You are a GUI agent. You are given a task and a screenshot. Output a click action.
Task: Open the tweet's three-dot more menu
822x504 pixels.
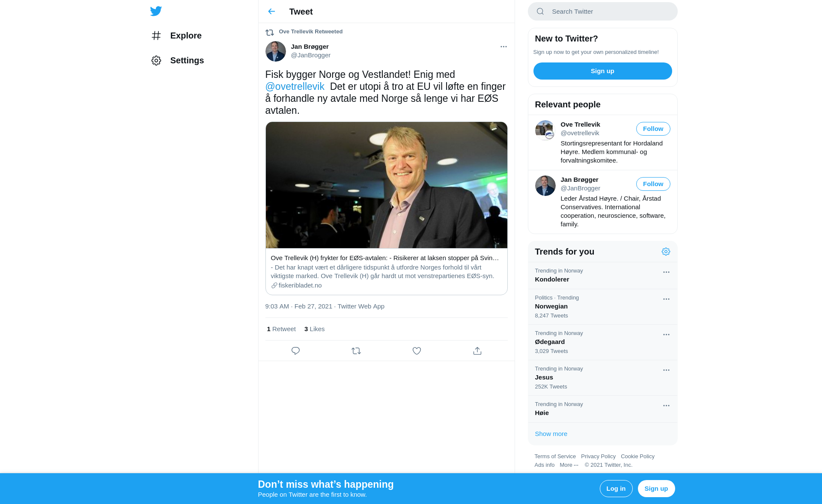503,47
